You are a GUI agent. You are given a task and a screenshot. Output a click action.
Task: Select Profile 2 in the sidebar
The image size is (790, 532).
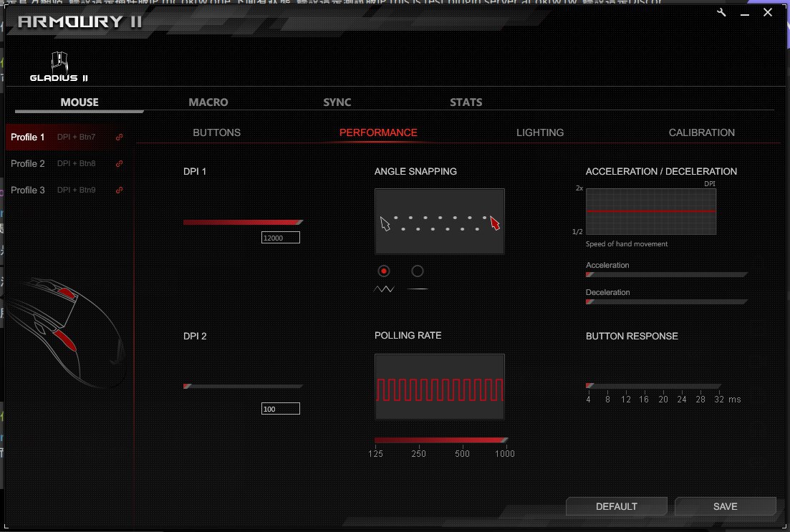69,163
